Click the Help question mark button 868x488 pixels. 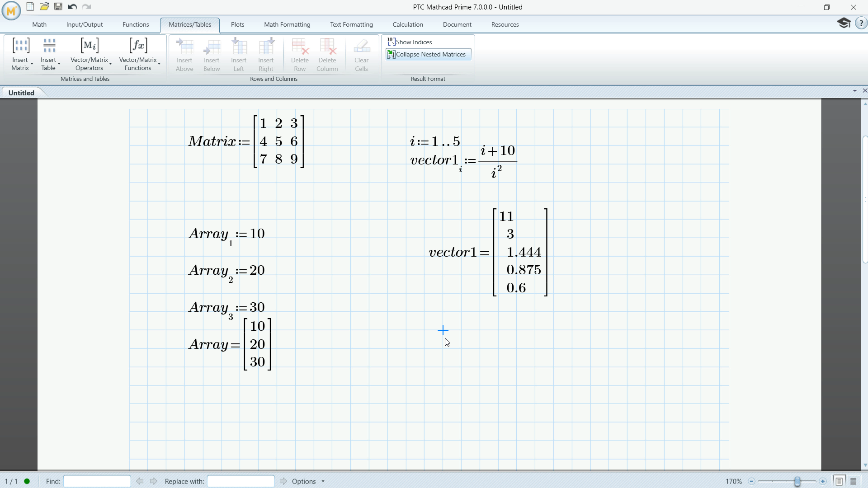point(861,23)
